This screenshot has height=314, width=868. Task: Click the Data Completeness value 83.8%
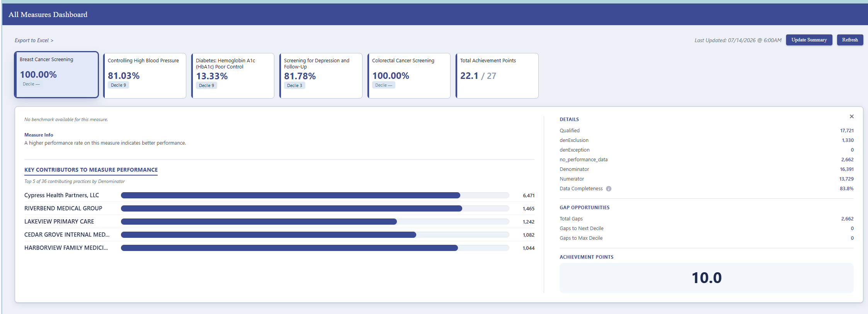[x=847, y=189]
